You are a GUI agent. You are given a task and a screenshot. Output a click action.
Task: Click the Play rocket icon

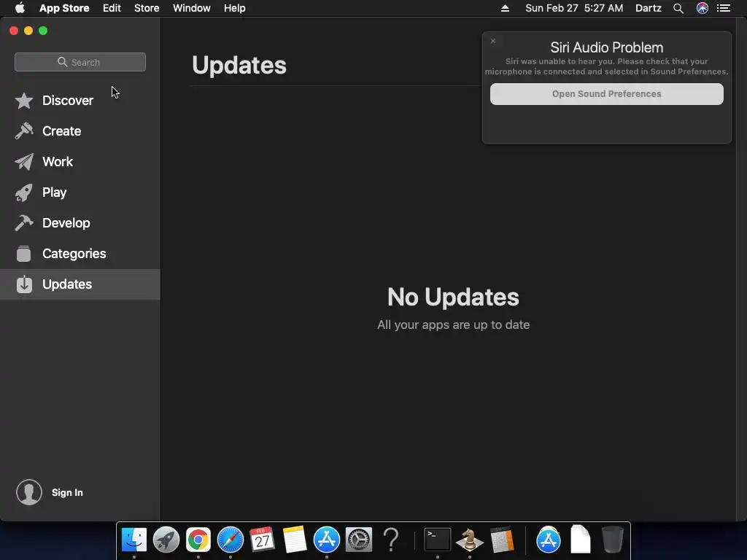coord(24,192)
